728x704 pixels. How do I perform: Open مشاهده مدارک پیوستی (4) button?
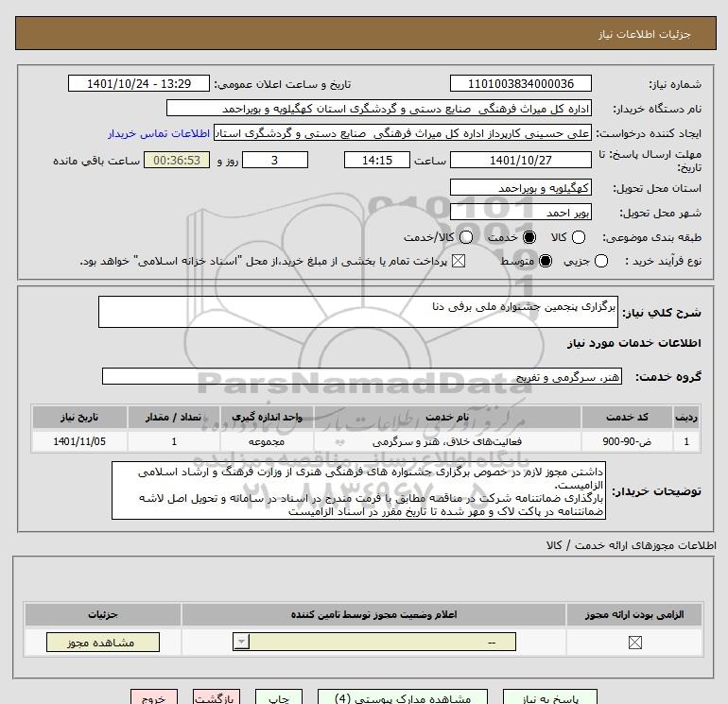coord(403,697)
